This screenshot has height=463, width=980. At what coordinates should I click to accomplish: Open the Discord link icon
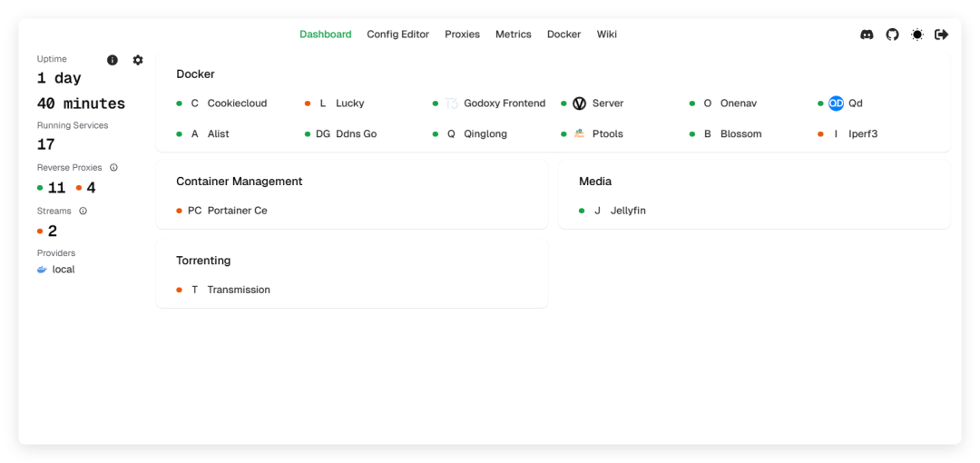867,34
